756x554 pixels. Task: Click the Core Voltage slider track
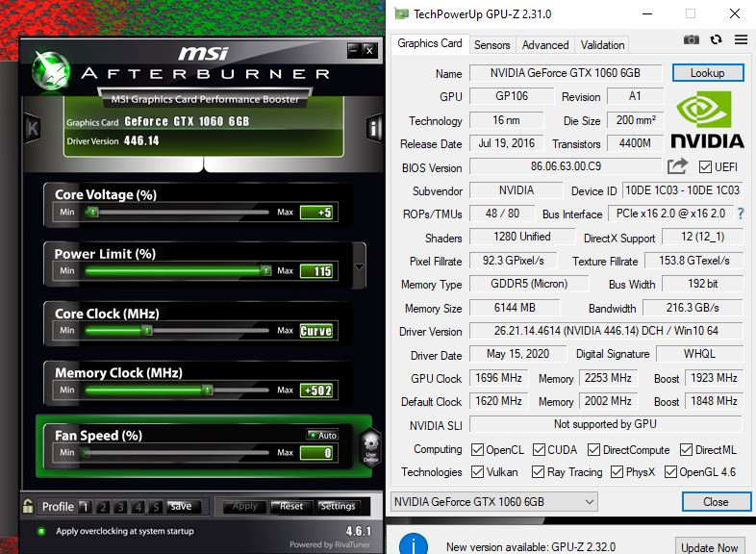[176, 213]
